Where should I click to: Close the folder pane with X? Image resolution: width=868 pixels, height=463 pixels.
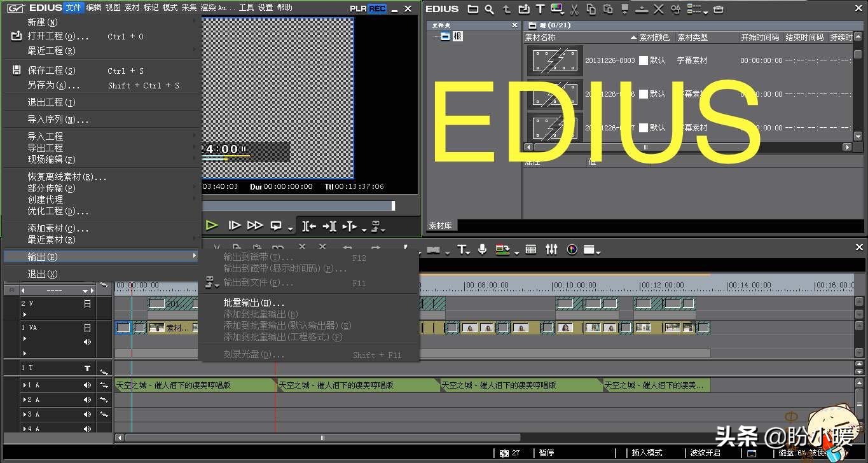514,25
